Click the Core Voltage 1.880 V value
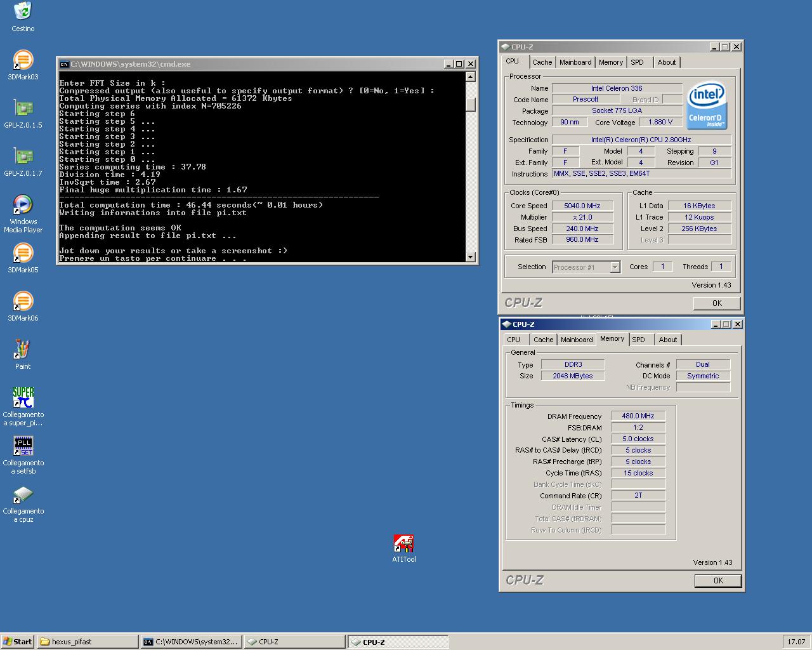Viewport: 812px width, 650px height. (x=660, y=122)
